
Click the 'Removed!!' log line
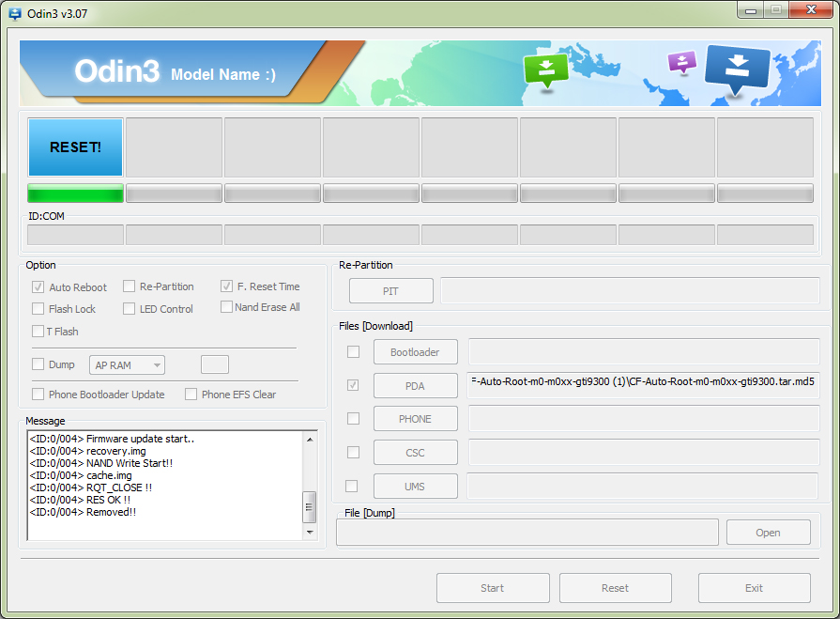pyautogui.click(x=83, y=512)
